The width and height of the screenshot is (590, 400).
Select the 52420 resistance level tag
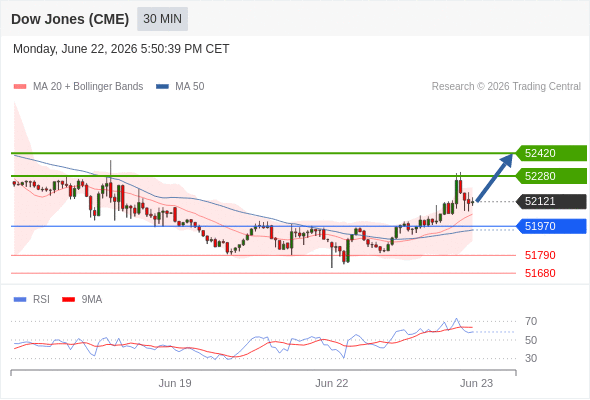(551, 153)
